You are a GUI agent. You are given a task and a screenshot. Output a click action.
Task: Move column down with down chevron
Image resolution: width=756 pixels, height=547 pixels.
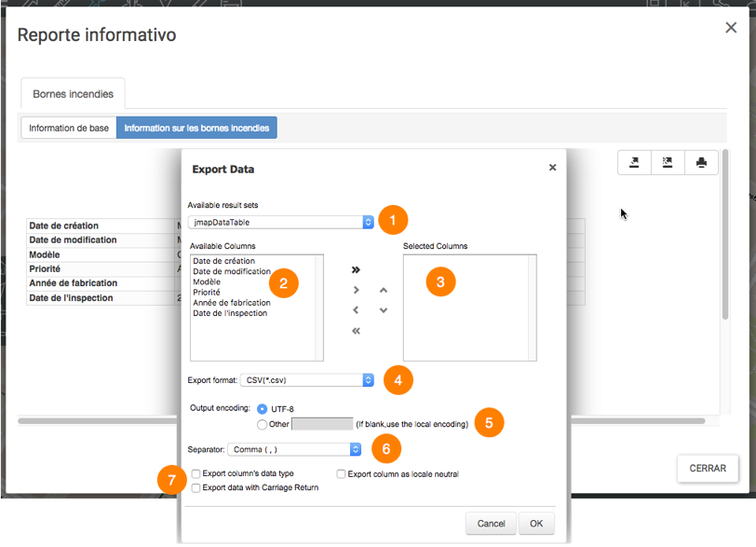pos(384,310)
